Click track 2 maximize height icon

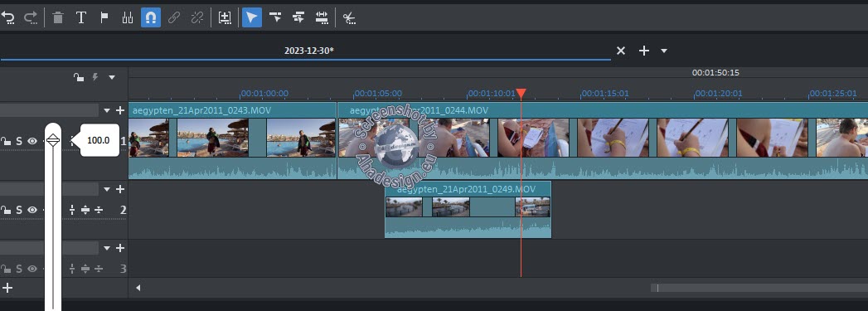[99, 210]
